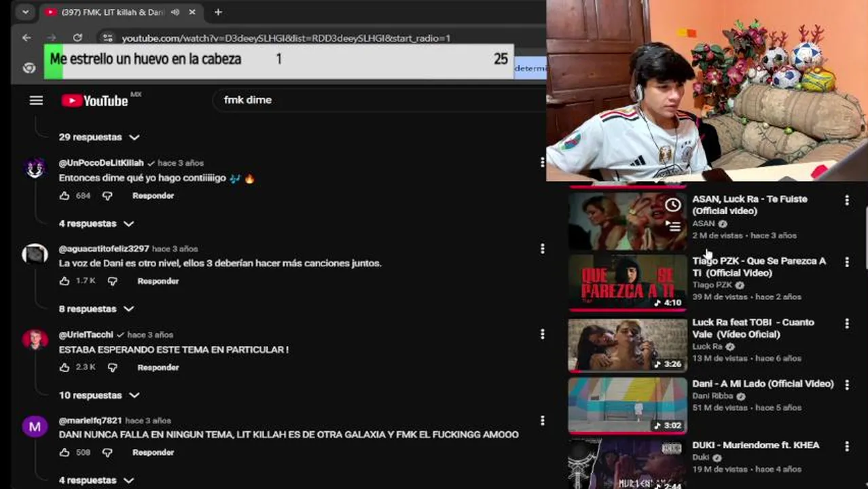Open options for @marielfq7821 comment
The image size is (868, 489).
[542, 420]
